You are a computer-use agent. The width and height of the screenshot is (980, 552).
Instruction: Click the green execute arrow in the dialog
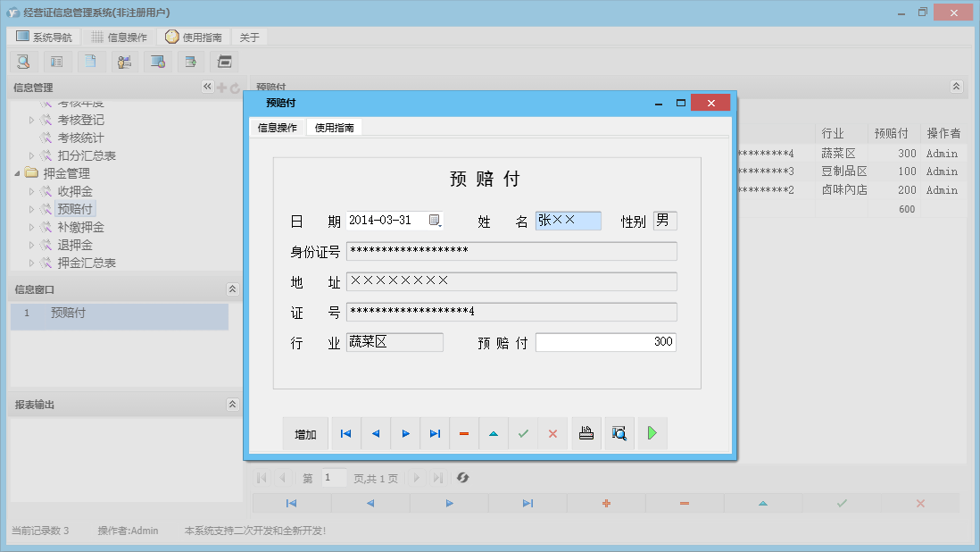[x=652, y=433]
